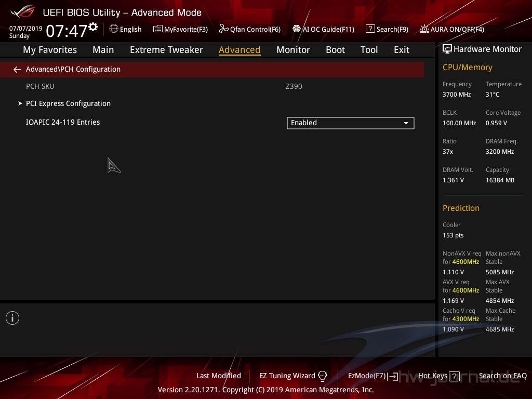532x399 pixels.
Task: Click AURA ON/OFF(F4) label
Action: pyautogui.click(x=457, y=29)
